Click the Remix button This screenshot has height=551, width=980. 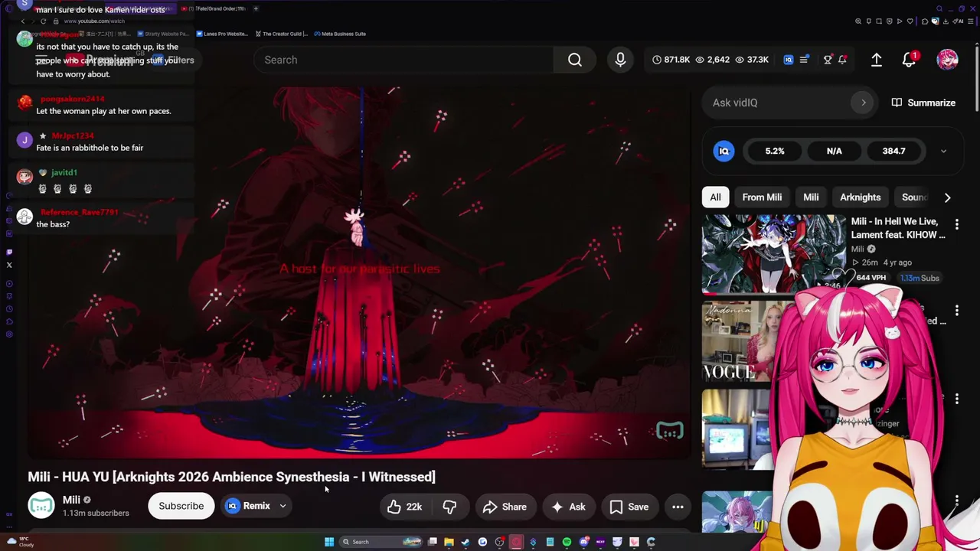coord(248,506)
